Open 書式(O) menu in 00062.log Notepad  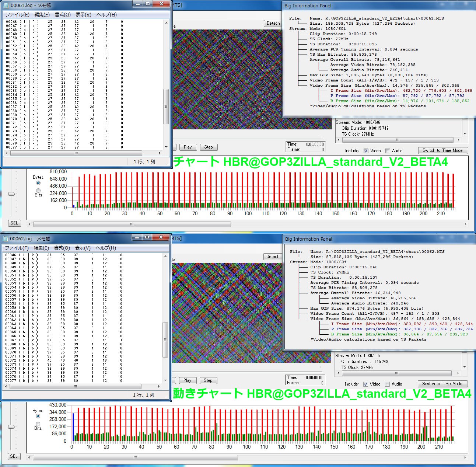62,248
